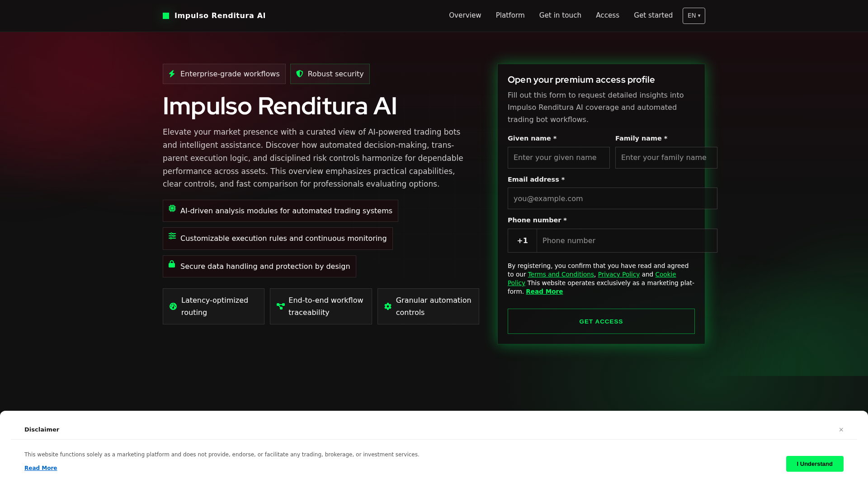Screen dimensions: 868x488
Task: Focus the Given name input field
Action: (x=559, y=158)
